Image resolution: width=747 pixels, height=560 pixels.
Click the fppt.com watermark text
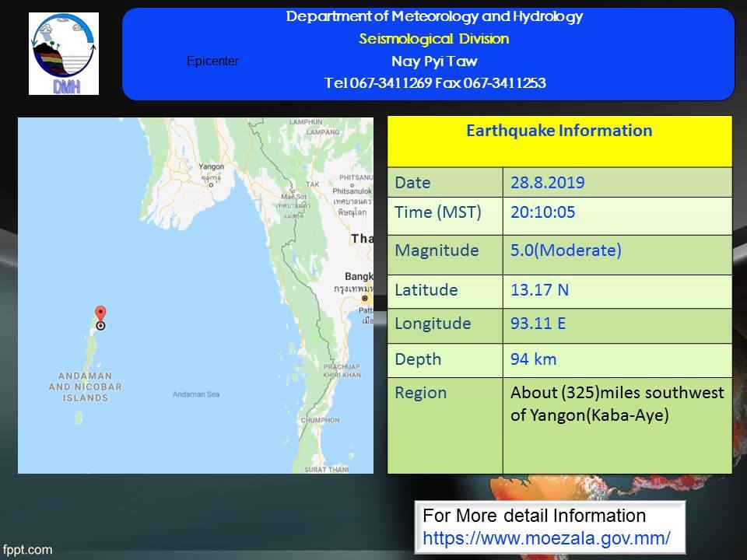[x=26, y=550]
